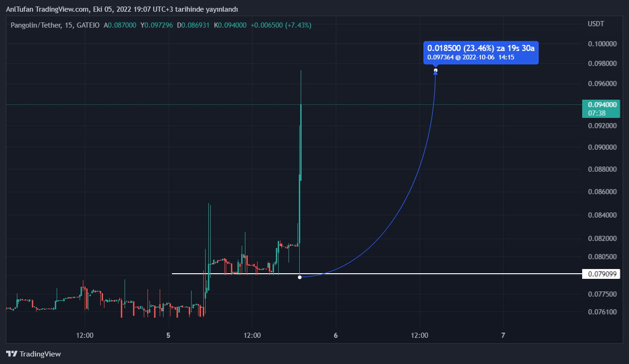629x364 pixels.
Task: Select the arrow's white start point near the line
Action: point(300,277)
